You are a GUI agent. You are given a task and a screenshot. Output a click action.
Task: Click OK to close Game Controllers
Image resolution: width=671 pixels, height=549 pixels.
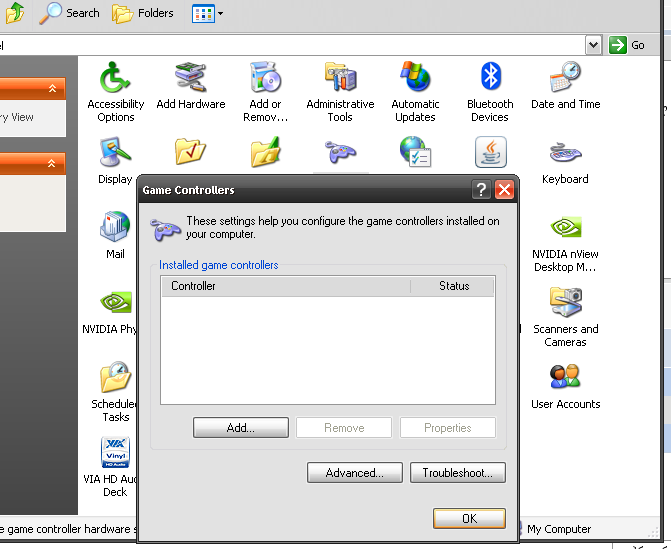coord(469,519)
